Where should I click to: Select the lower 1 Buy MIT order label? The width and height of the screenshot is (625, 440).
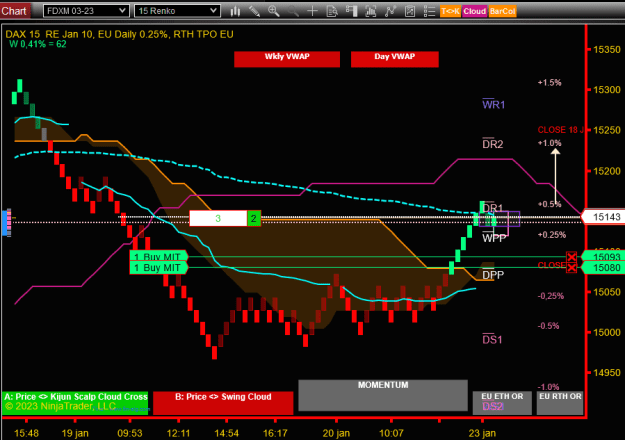coord(159,268)
